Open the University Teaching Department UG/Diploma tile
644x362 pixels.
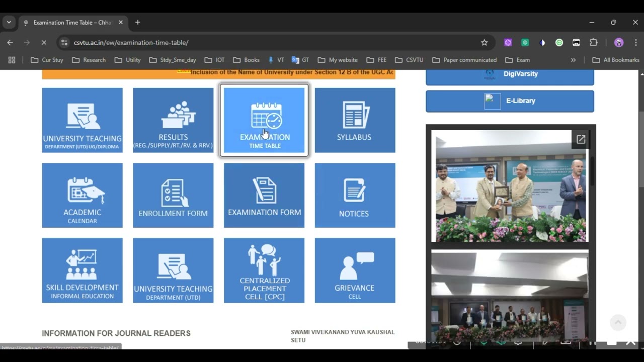click(83, 120)
